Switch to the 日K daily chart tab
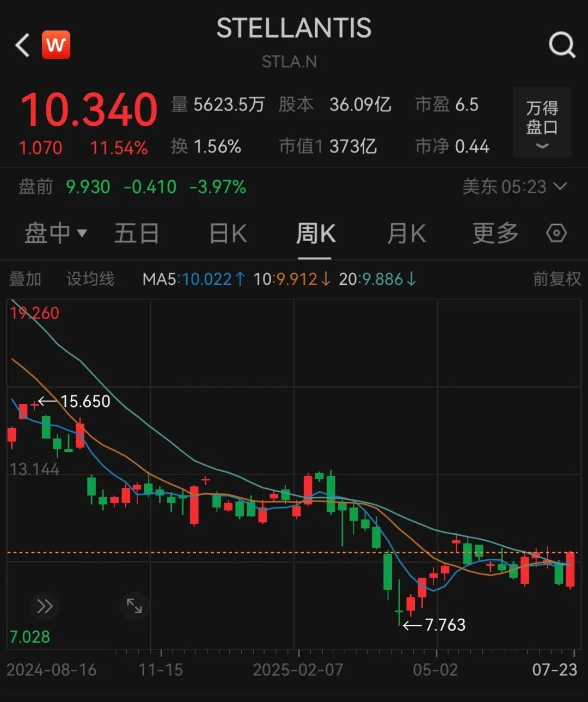588x702 pixels. (x=226, y=233)
